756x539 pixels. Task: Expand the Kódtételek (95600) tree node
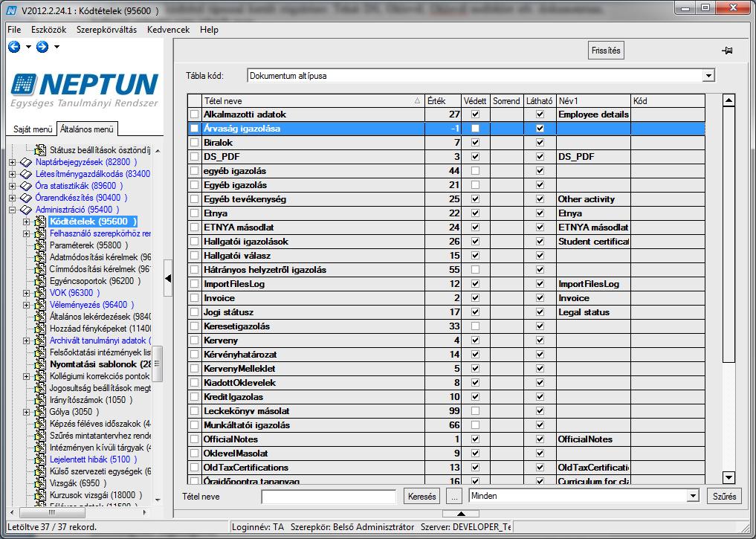tap(27, 222)
